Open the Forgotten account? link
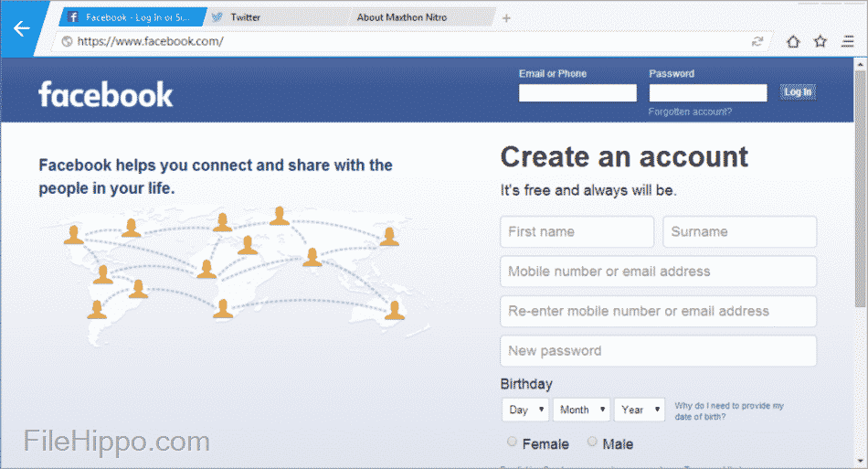 [x=690, y=112]
